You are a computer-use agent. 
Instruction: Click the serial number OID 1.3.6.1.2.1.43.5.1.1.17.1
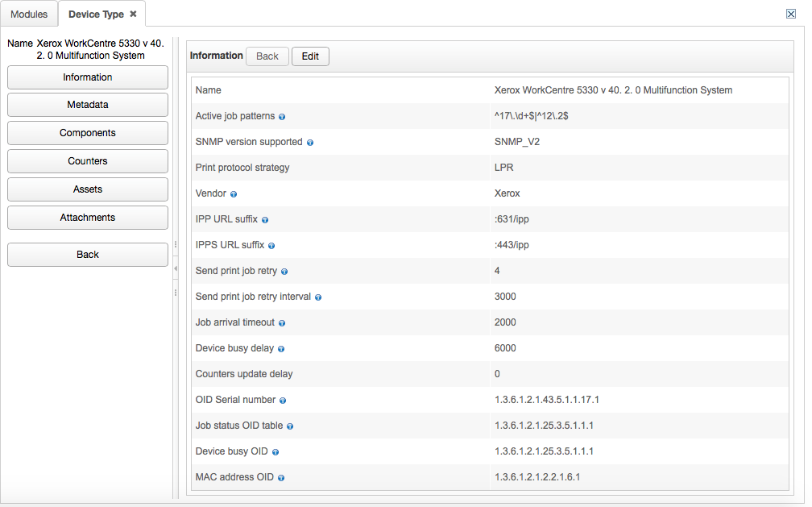coord(546,400)
